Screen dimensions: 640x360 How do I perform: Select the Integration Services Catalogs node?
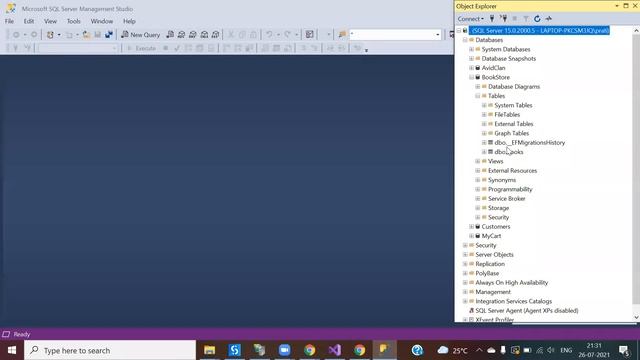tap(513, 302)
